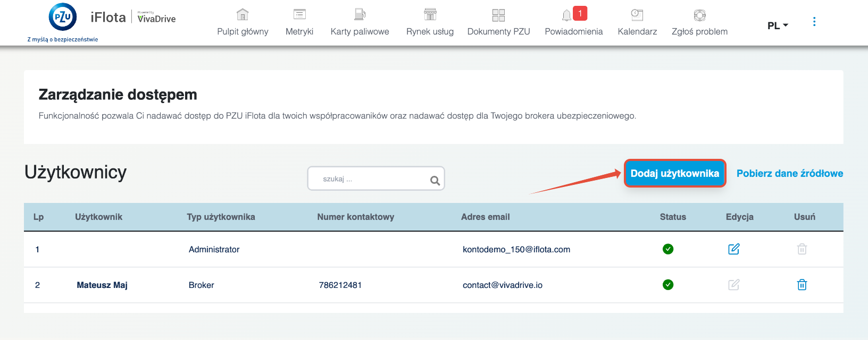Click the Administrator type cell
The height and width of the screenshot is (340, 868).
tap(214, 249)
